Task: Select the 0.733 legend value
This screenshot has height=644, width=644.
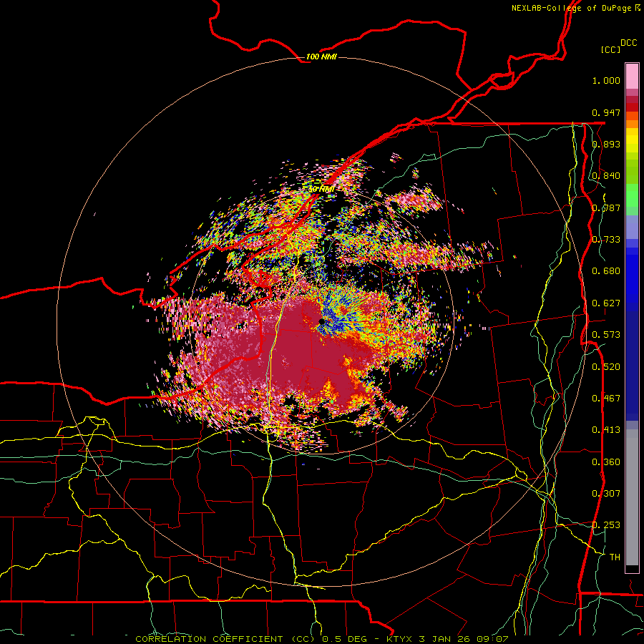Action: (606, 240)
